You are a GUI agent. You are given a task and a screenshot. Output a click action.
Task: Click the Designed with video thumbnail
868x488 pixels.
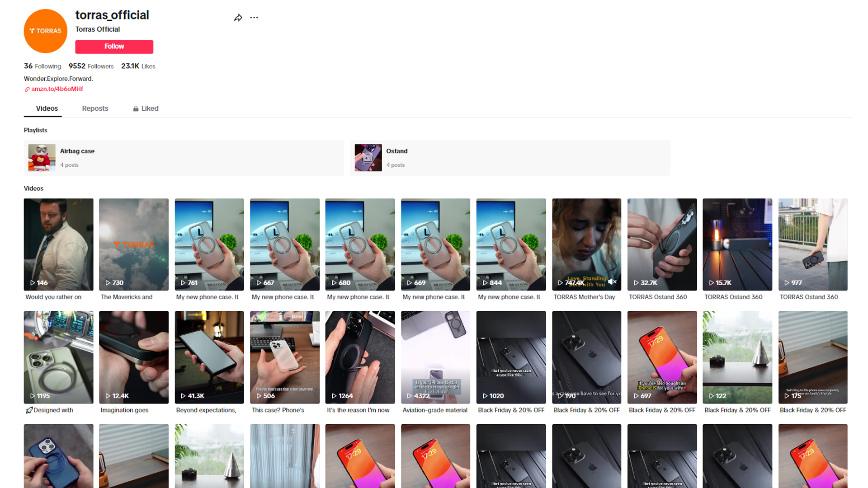click(x=58, y=357)
